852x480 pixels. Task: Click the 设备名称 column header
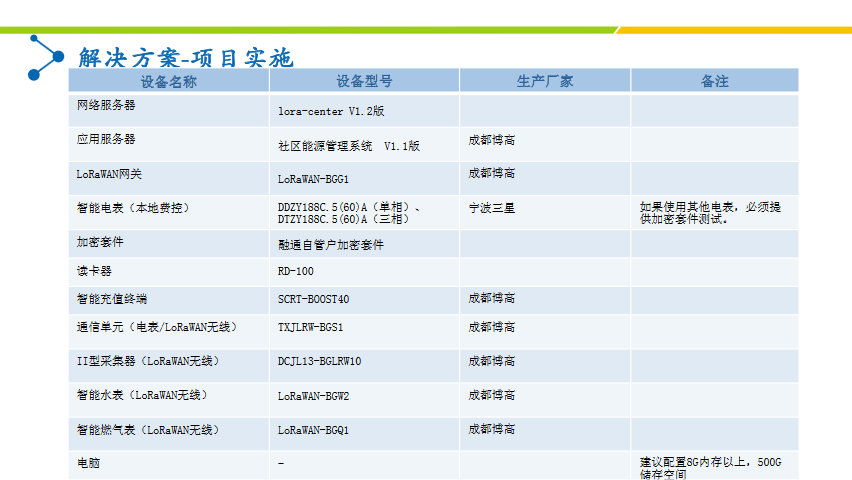coord(169,81)
